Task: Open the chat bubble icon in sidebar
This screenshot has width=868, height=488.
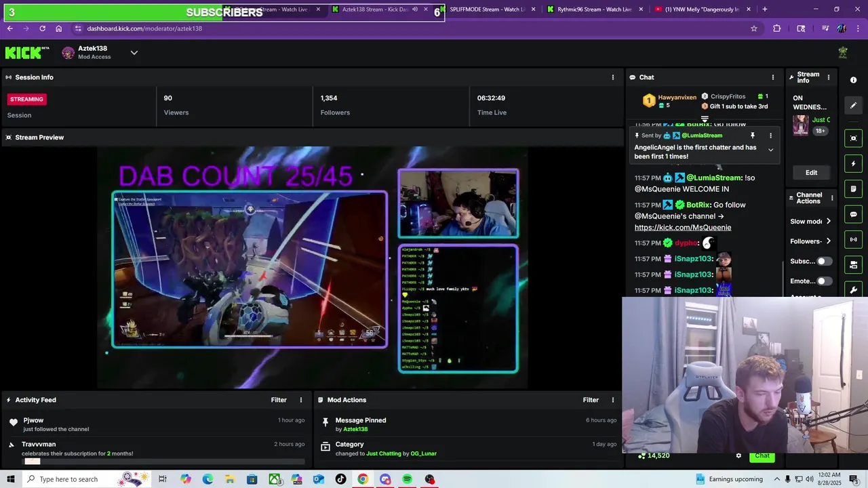Action: pyautogui.click(x=853, y=214)
